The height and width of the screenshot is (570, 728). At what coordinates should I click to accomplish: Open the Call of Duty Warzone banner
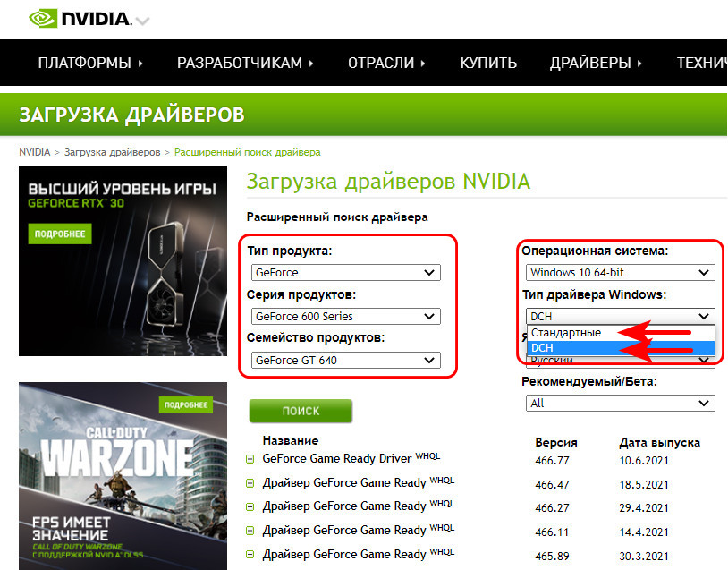[x=123, y=476]
